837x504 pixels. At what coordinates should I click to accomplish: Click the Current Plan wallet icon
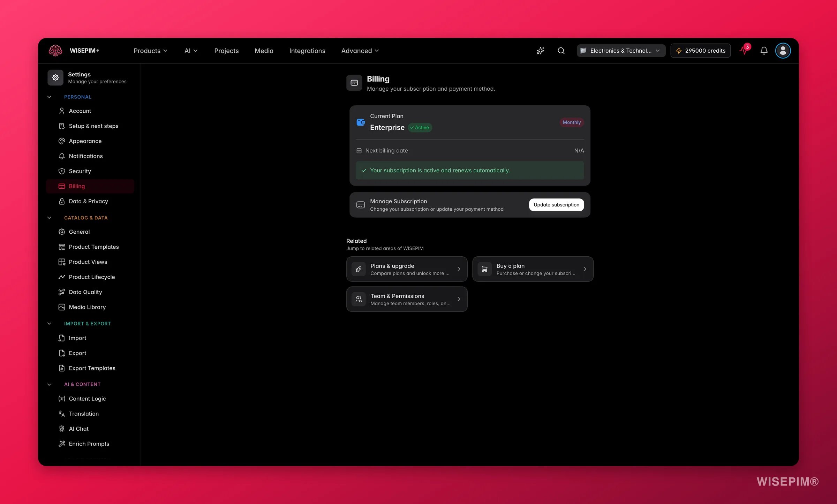361,122
